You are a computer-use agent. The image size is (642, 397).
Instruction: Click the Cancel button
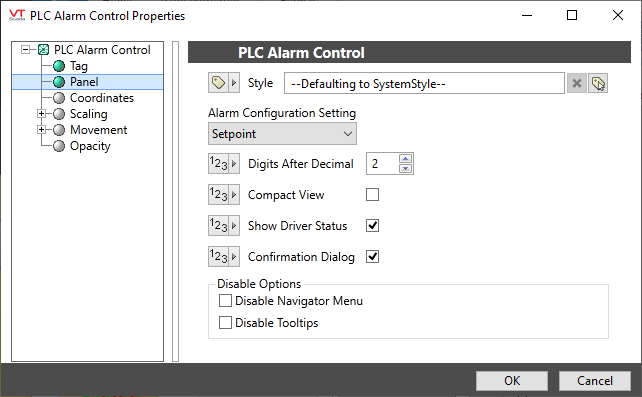595,381
